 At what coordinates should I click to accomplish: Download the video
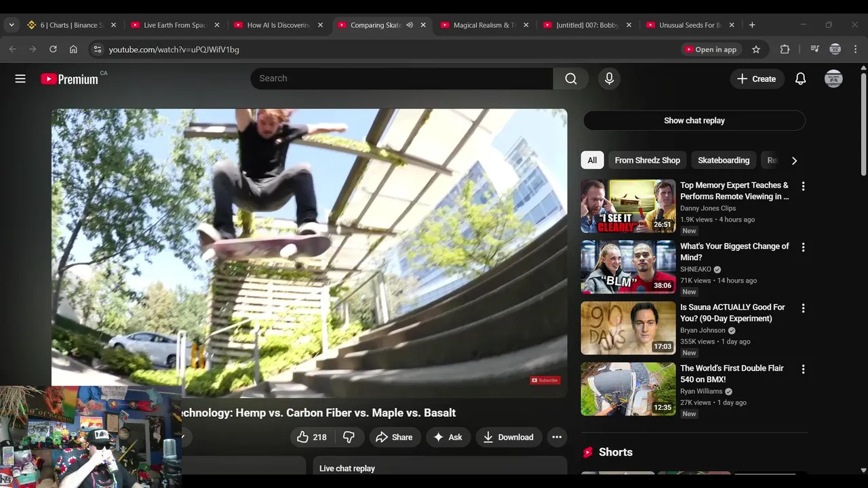(508, 437)
